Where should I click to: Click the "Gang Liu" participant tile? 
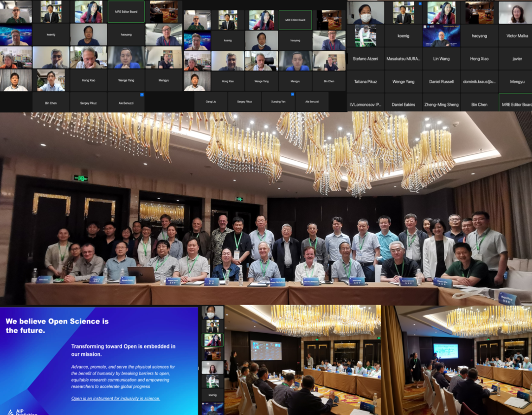(211, 102)
